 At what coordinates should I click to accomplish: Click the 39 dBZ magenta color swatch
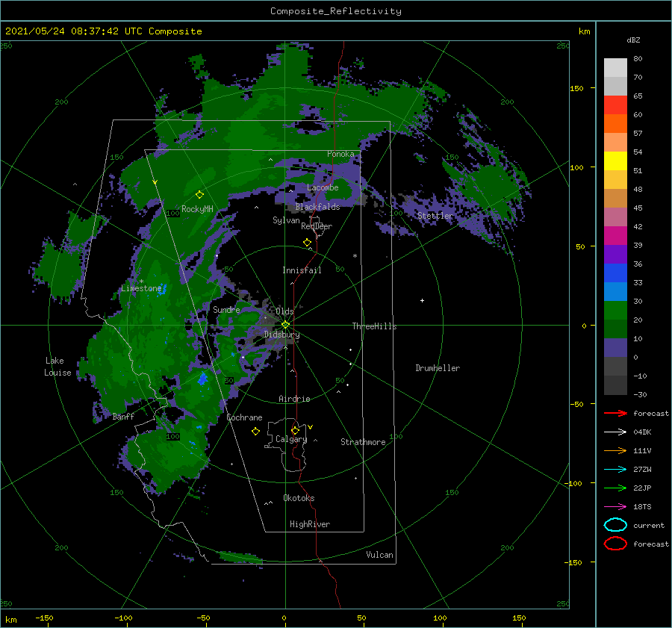click(615, 235)
